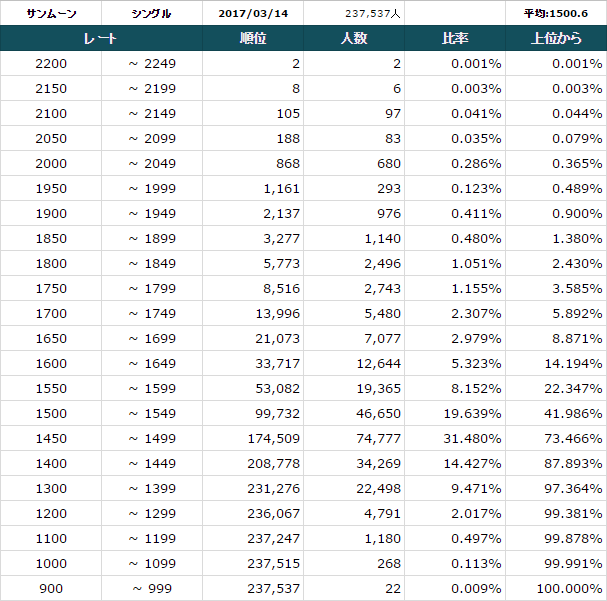Click rank value 868 in 2000 row

253,163
